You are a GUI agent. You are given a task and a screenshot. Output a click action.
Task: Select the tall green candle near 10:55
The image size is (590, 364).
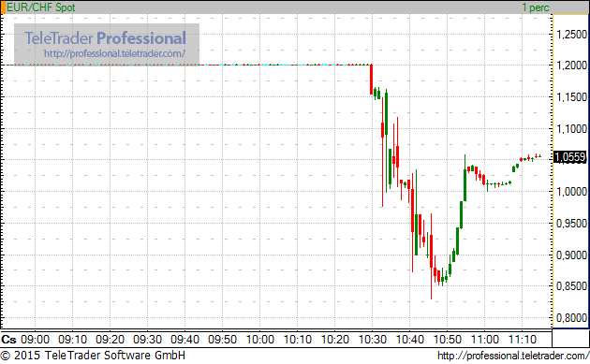[x=465, y=178]
